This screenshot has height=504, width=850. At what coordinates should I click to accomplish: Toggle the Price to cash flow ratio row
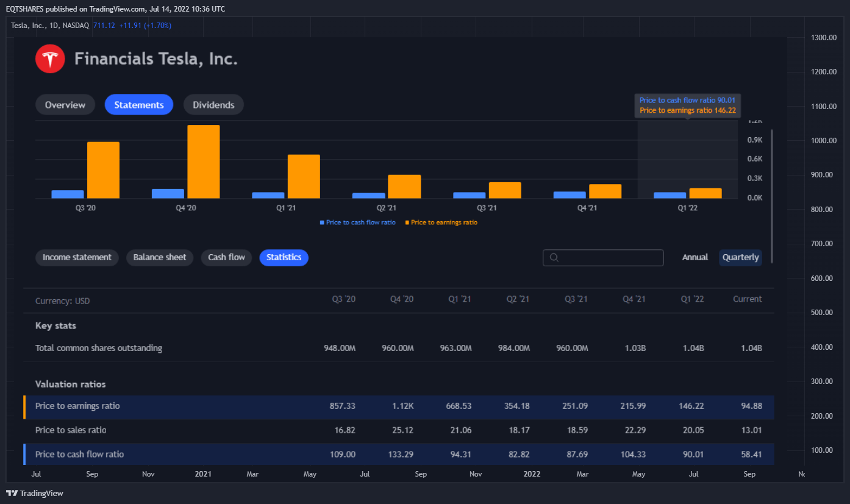pos(399,454)
